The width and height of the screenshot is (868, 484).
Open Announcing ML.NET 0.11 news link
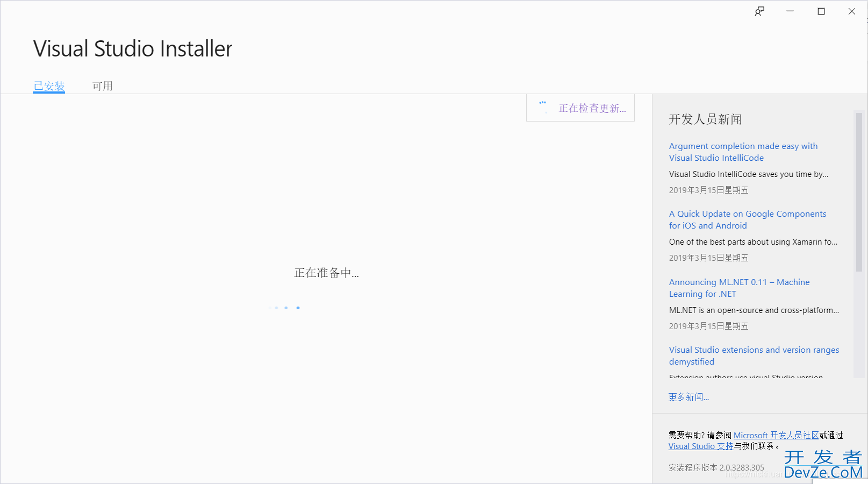[x=739, y=288]
